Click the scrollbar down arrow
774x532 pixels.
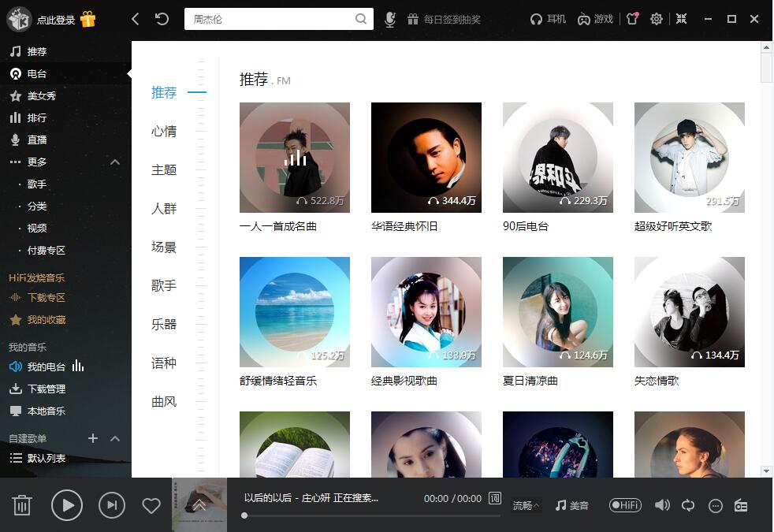click(766, 471)
